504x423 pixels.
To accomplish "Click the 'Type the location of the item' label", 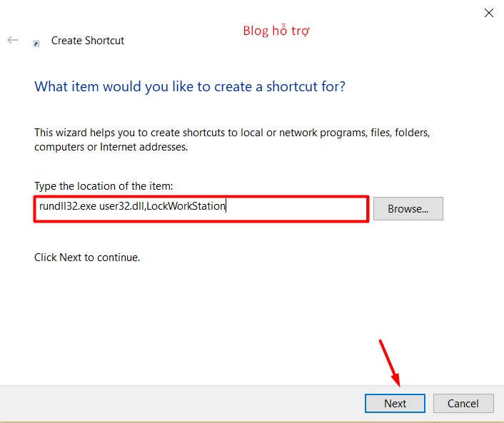I will click(104, 186).
